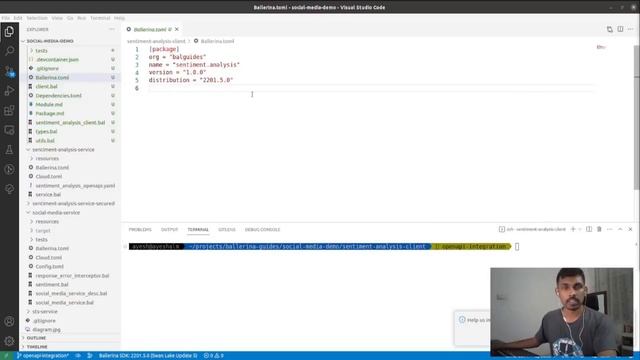Viewport: 640px width, 360px height.
Task: Click the editor vertical scrollbar
Action: click(637, 118)
